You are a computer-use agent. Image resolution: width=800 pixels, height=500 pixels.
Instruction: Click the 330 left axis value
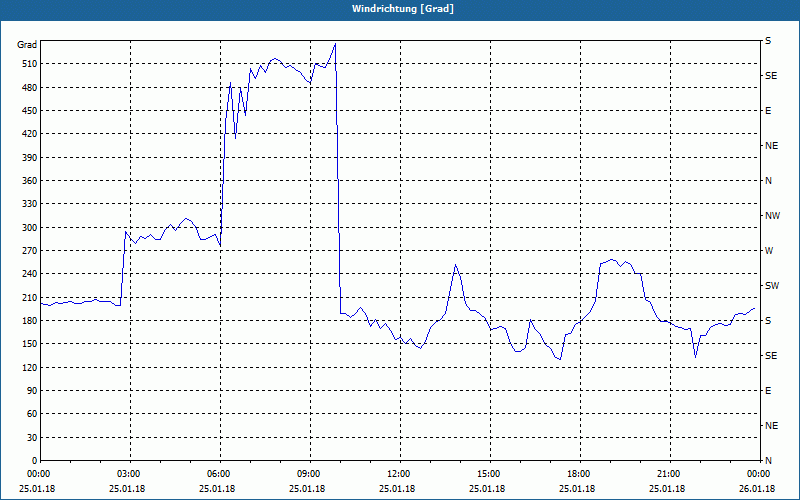point(30,204)
